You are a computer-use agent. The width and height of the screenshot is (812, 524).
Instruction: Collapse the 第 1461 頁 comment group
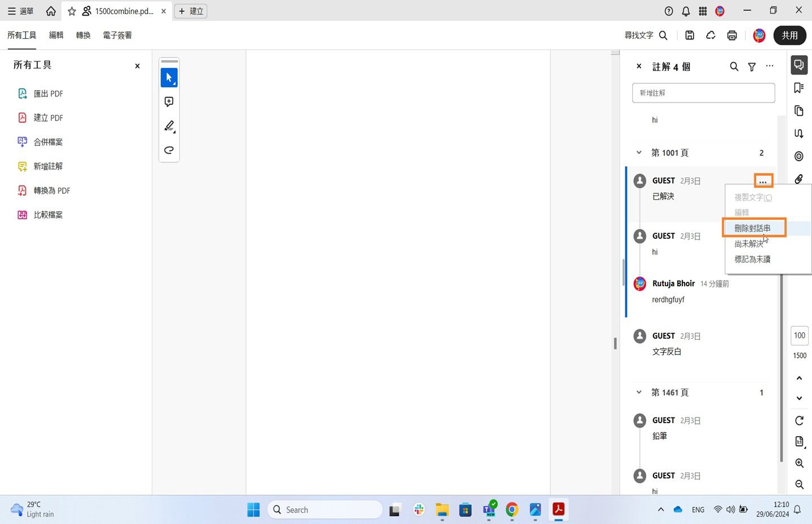(x=639, y=392)
